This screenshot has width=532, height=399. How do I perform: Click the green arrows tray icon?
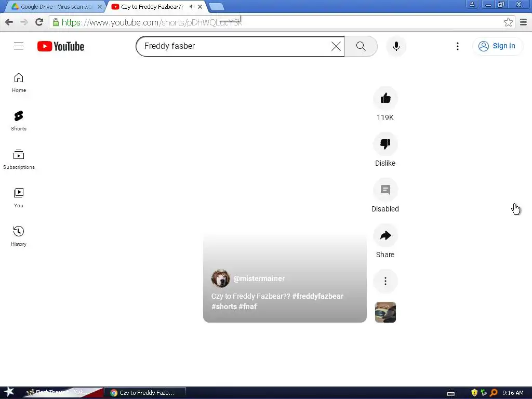484,393
